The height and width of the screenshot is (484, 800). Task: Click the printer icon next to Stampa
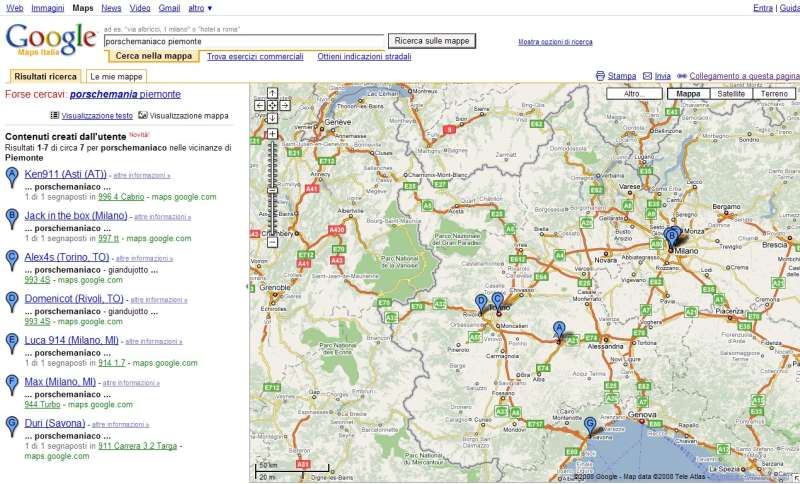tap(600, 76)
